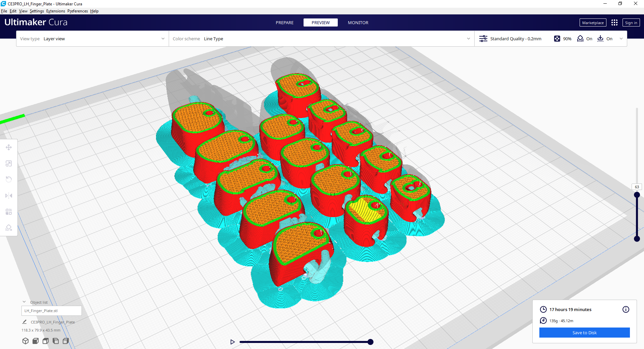Click the Save to Disk button
This screenshot has width=644, height=349.
(x=584, y=333)
